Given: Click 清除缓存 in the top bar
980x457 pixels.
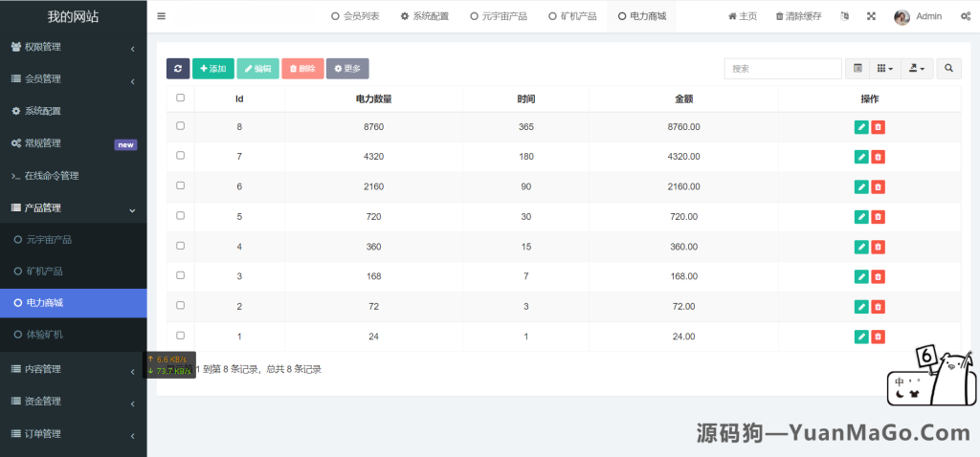Looking at the screenshot, I should (x=798, y=16).
